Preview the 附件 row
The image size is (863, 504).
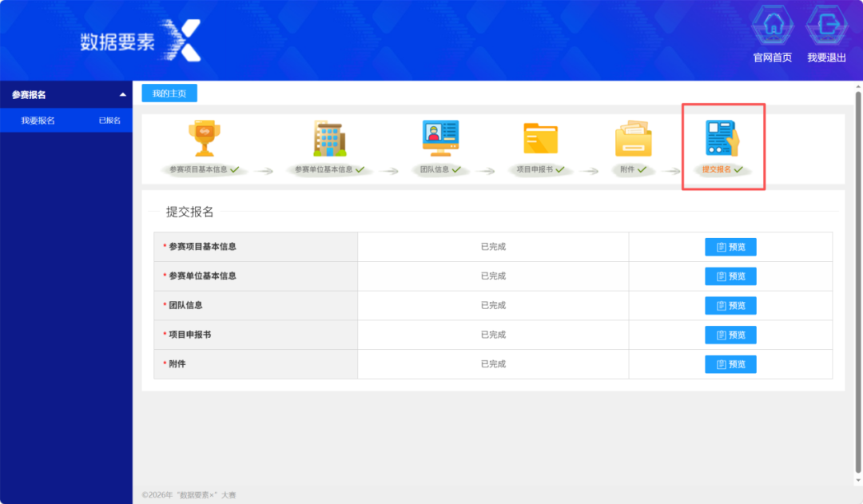pyautogui.click(x=730, y=363)
